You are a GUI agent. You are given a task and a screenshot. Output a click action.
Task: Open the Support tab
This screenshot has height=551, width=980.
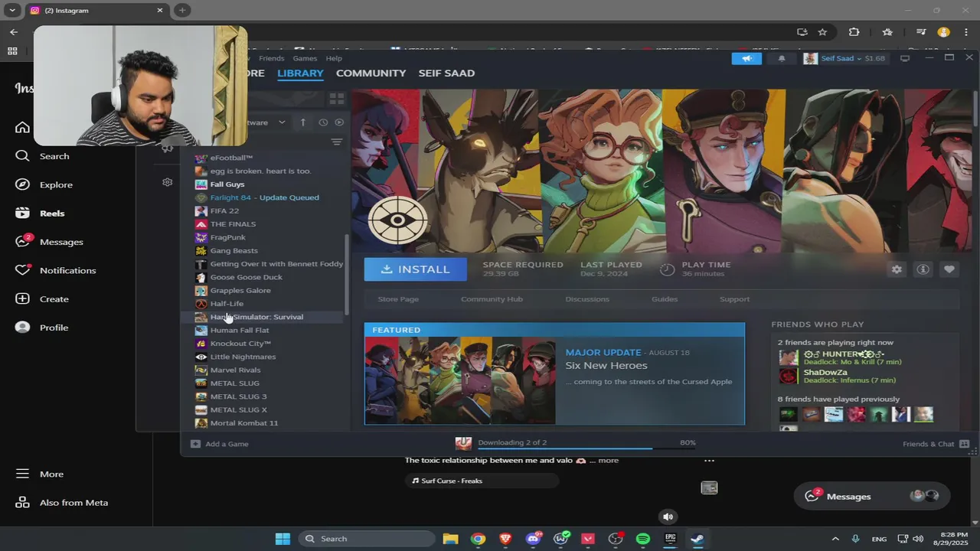734,299
